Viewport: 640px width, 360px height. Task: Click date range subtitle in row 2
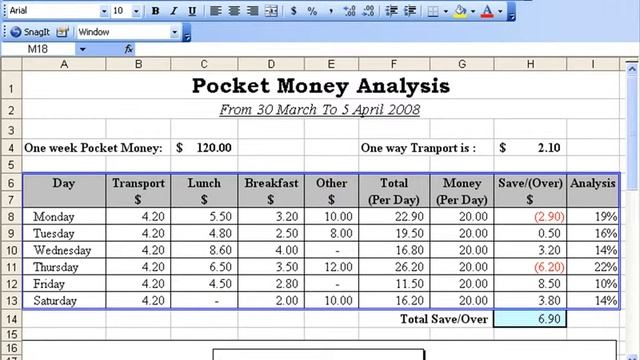pyautogui.click(x=320, y=109)
